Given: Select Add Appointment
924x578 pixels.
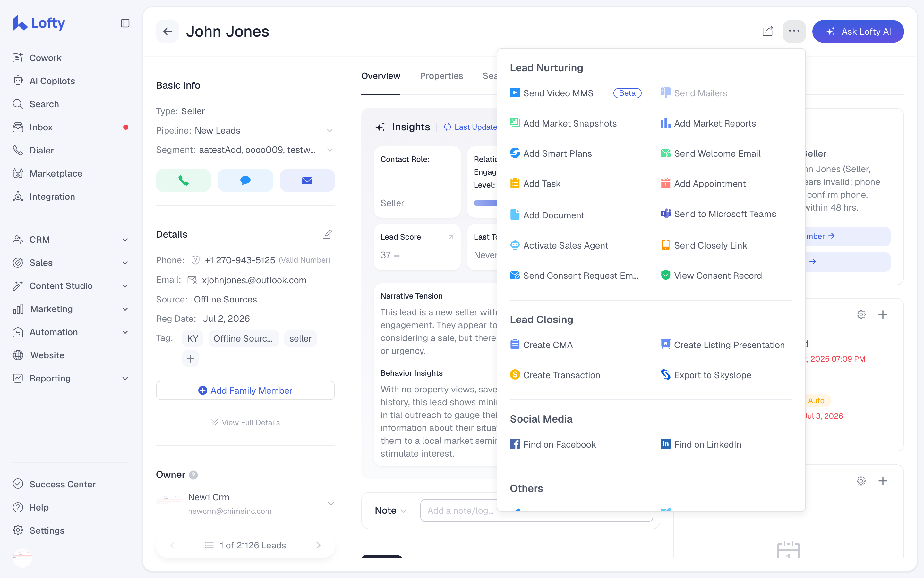Looking at the screenshot, I should [703, 184].
